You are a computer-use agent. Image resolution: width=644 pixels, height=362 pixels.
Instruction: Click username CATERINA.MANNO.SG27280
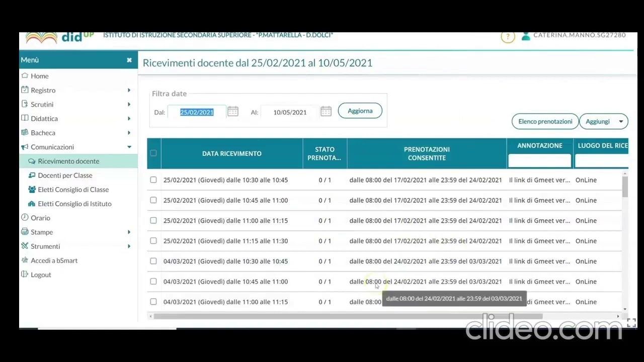(580, 35)
